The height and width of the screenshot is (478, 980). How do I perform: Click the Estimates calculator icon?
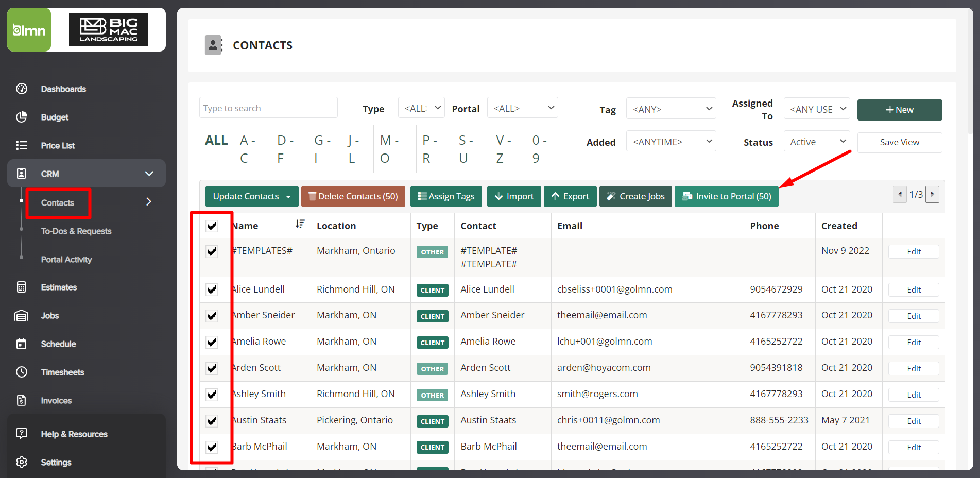(x=22, y=287)
